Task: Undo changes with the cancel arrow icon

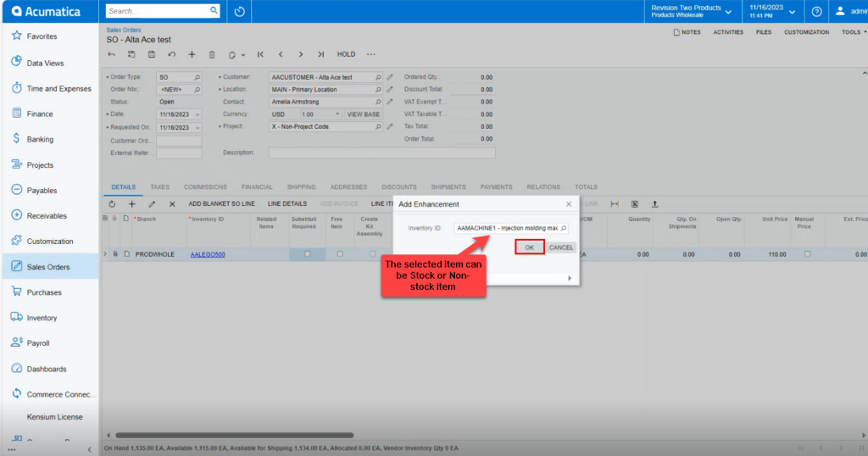Action: click(171, 55)
